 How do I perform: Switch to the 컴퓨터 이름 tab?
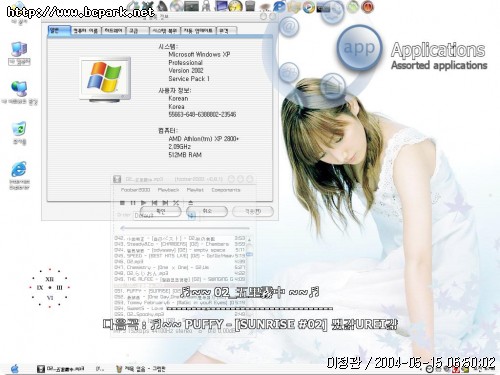pos(86,31)
